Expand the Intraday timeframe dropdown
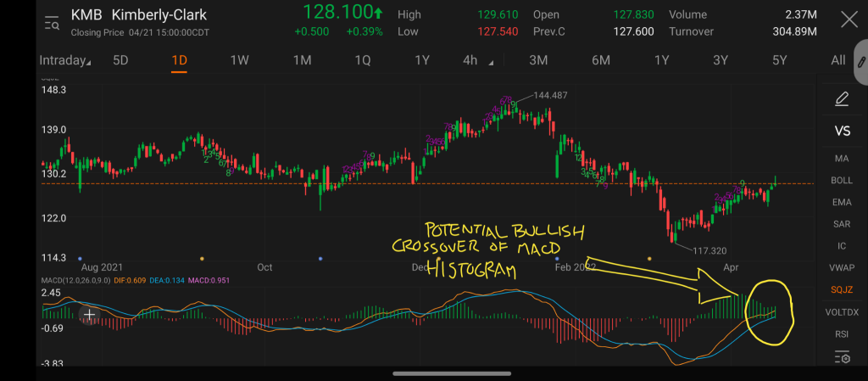This screenshot has width=868, height=381. (64, 60)
